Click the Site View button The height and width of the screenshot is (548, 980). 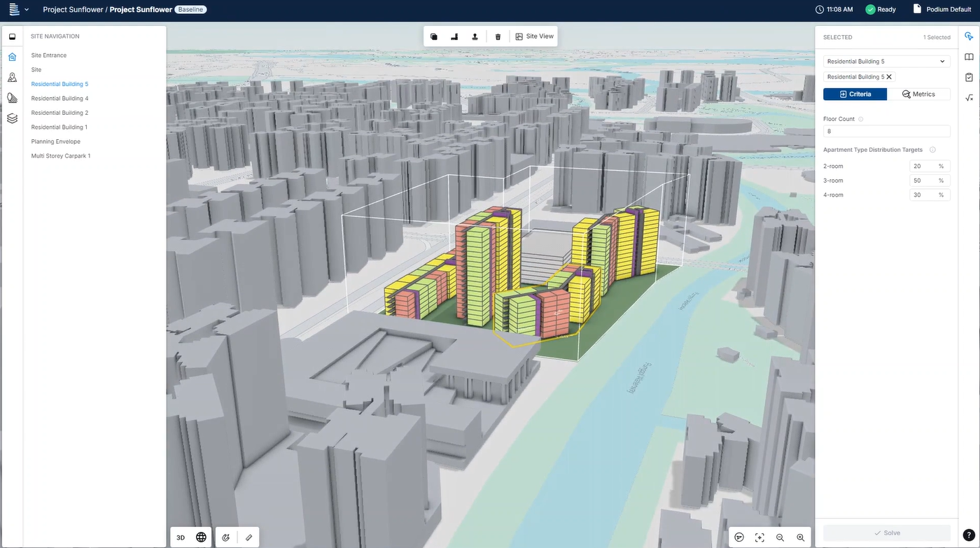point(534,36)
